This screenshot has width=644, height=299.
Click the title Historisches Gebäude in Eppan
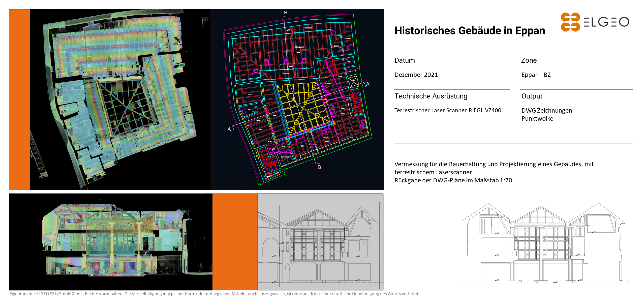[x=470, y=31]
